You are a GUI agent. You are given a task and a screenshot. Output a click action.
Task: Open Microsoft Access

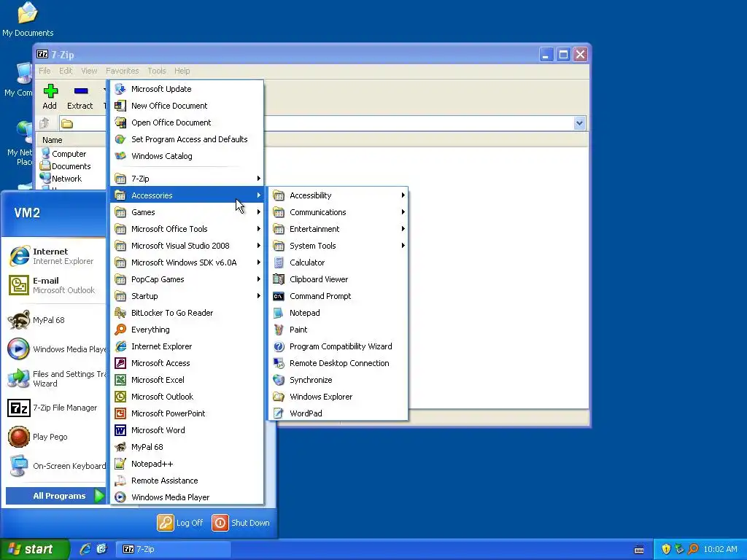187,363
